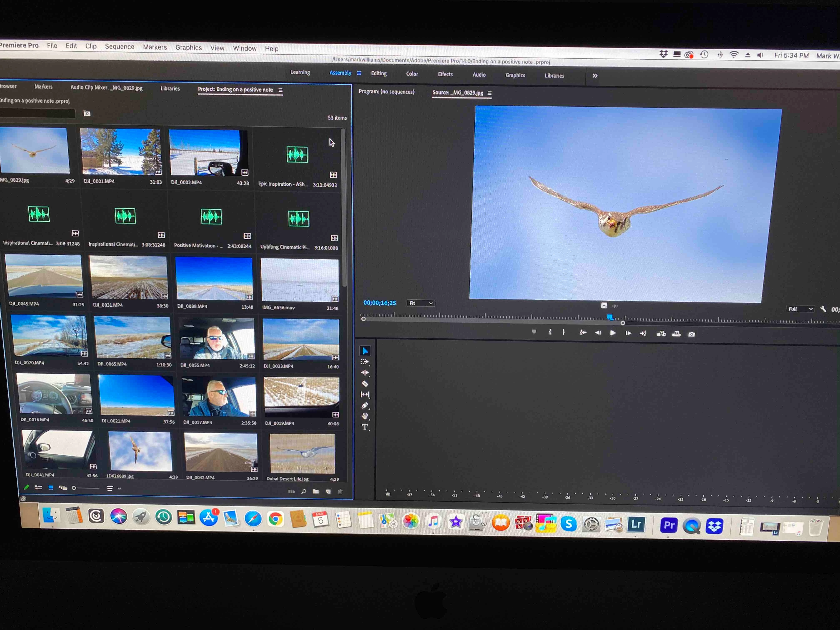Viewport: 840px width, 630px height.
Task: Select the Razor tool
Action: (365, 384)
